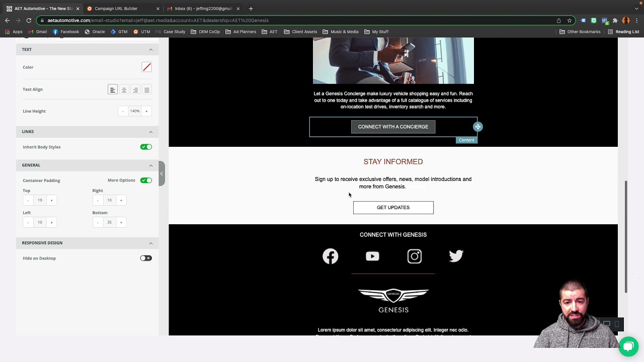Viewport: 644px width, 362px height.
Task: Increase Line Height with plus
Action: 146,111
